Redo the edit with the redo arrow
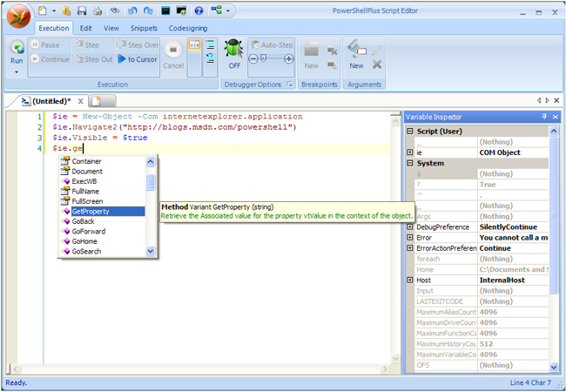566x392 pixels. coord(148,10)
